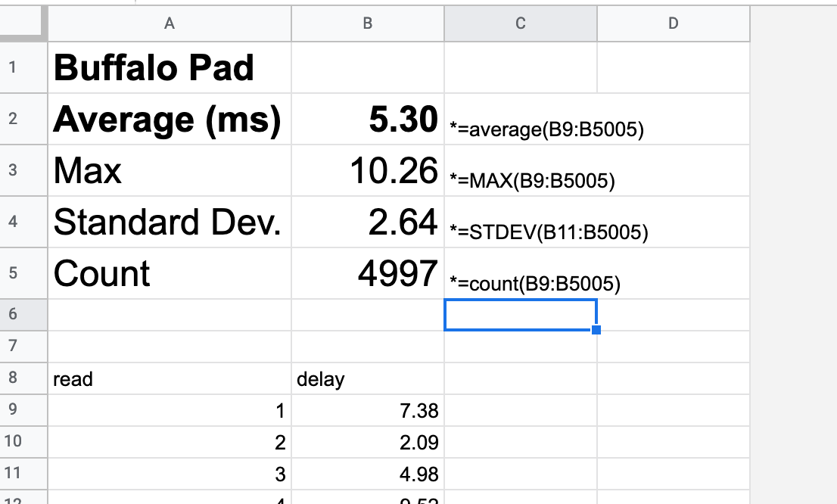This screenshot has width=837, height=504.
Task: Click row 6 header
Action: pyautogui.click(x=12, y=314)
